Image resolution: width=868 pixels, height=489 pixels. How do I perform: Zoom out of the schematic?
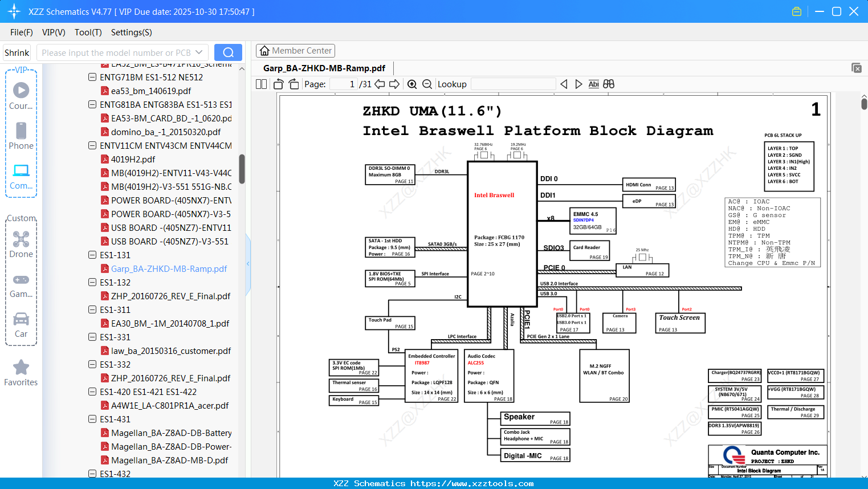[x=427, y=84]
